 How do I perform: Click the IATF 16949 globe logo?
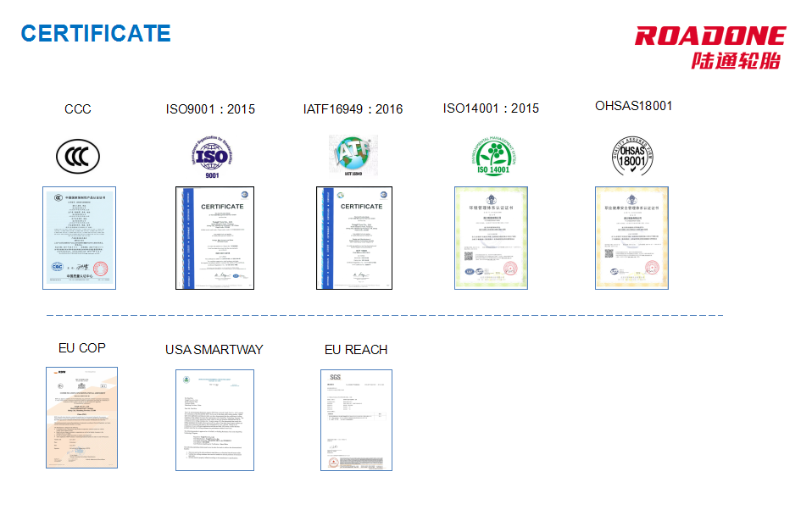click(353, 155)
